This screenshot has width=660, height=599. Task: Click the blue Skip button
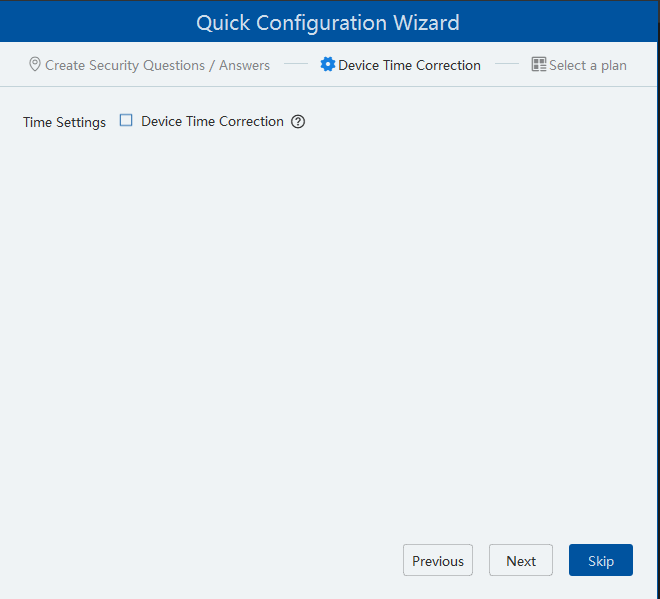[x=600, y=560]
